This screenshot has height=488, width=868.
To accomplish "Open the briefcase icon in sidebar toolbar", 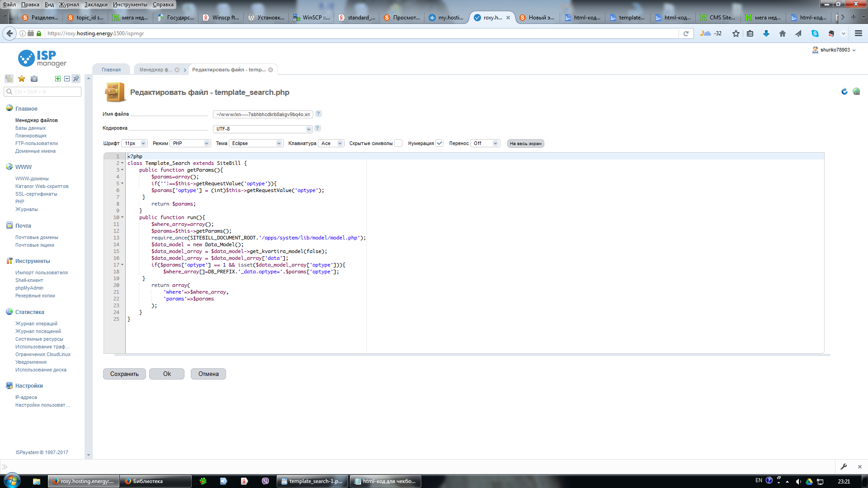I will [34, 79].
